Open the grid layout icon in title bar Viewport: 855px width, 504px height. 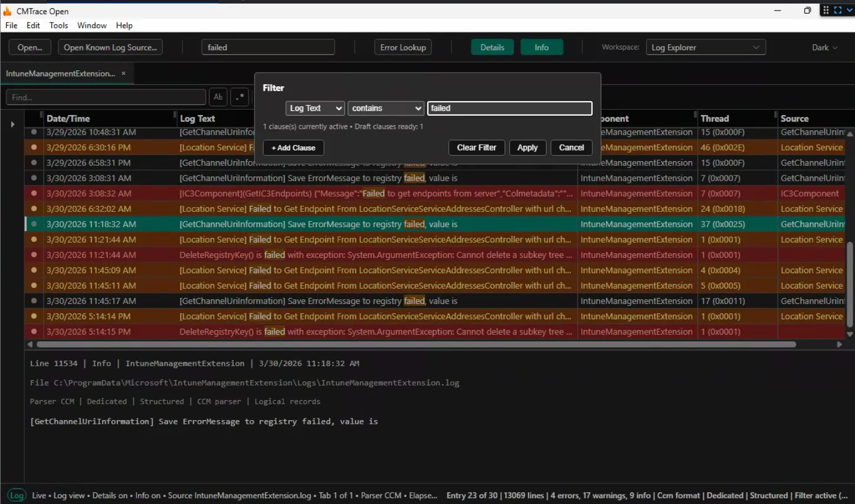tap(825, 9)
